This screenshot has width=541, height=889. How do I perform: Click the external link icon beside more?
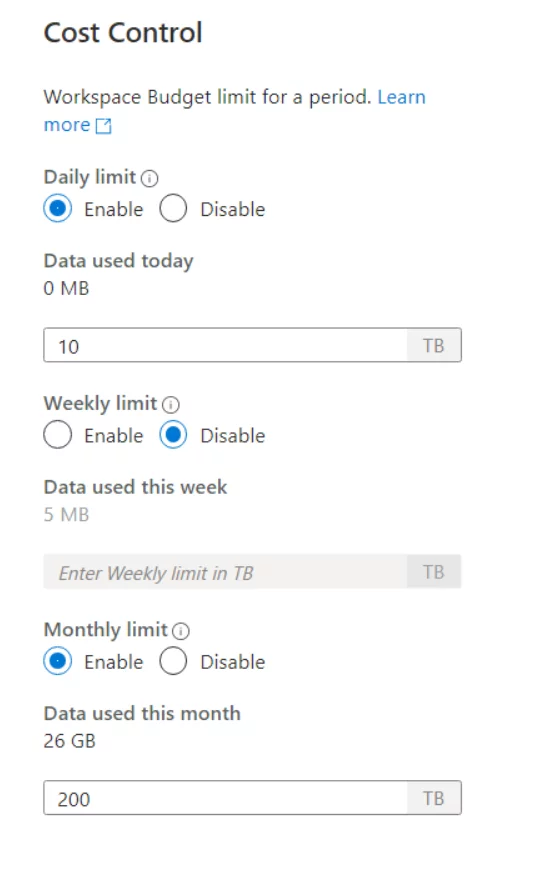click(104, 126)
